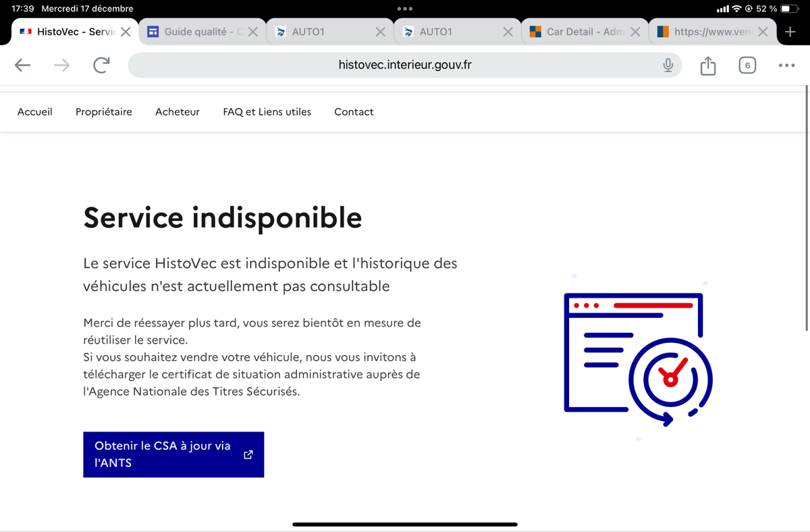Tap the forward navigation arrow
The image size is (810, 532).
61,65
